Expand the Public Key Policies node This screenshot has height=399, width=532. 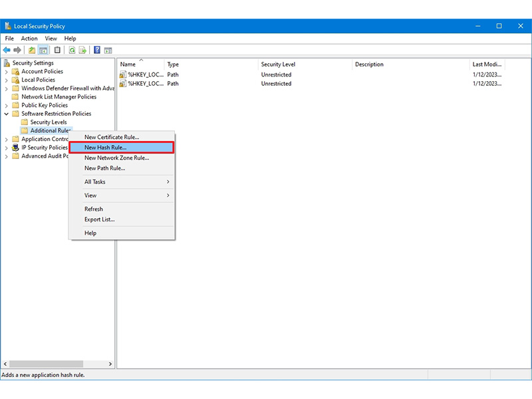(x=6, y=106)
